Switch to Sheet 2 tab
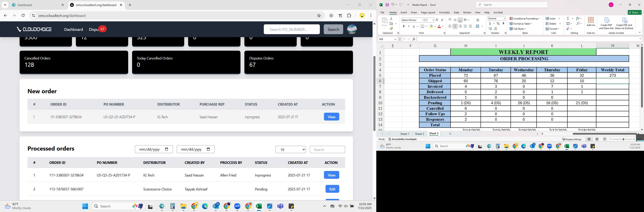This screenshot has height=212, width=644. tap(419, 134)
